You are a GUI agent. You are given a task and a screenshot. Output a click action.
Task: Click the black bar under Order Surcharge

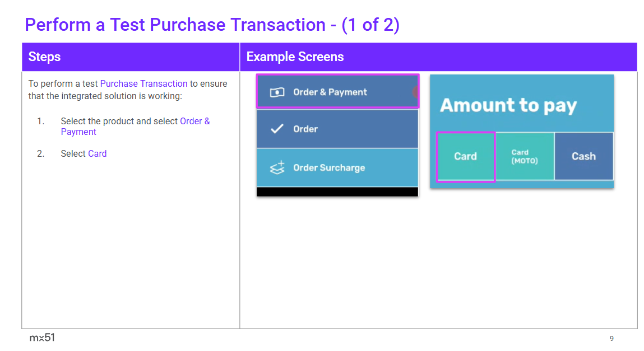click(x=337, y=191)
